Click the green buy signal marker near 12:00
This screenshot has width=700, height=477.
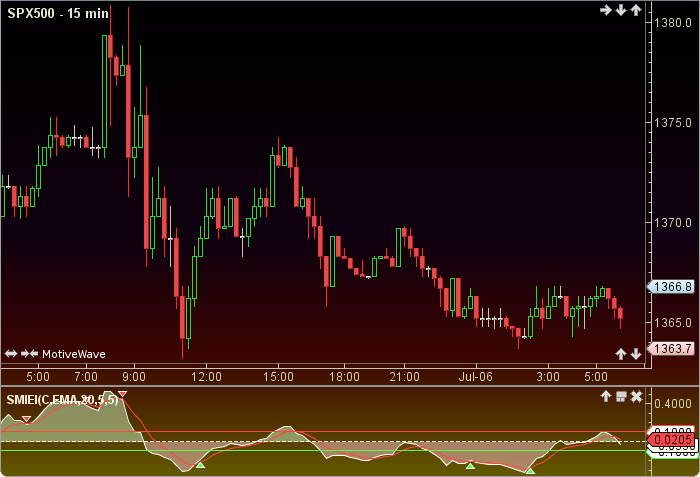pyautogui.click(x=201, y=465)
